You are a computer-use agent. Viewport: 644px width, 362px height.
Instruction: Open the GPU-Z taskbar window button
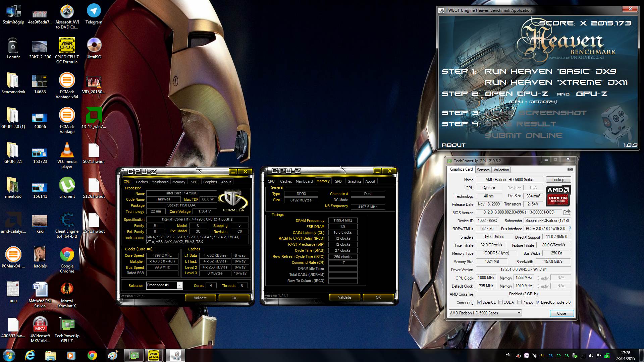[134, 355]
